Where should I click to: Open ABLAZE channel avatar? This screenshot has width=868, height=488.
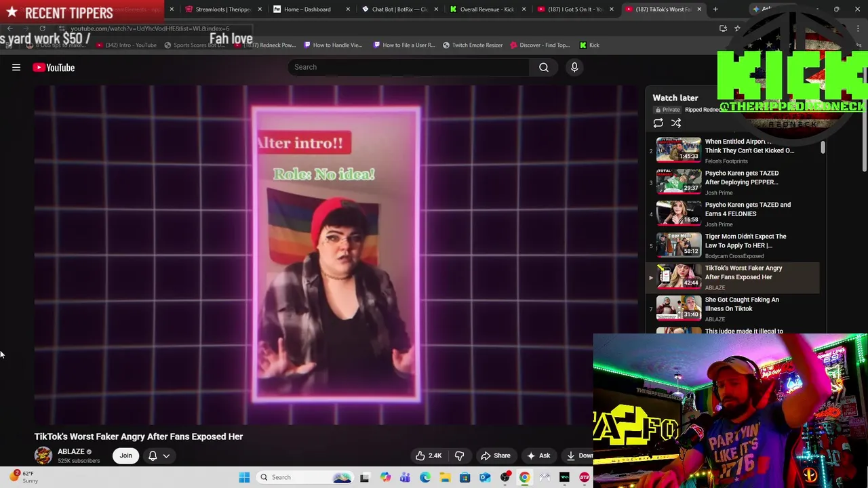43,455
